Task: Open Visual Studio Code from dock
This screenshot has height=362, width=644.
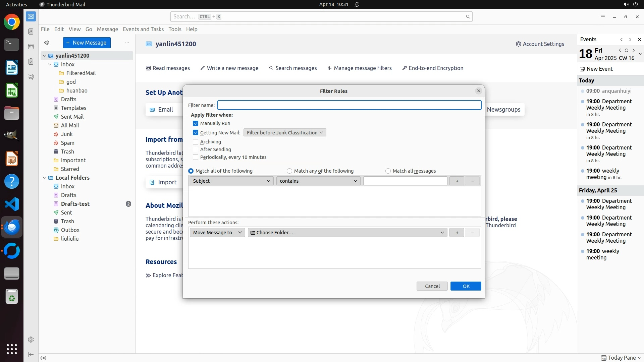Action: point(12,204)
